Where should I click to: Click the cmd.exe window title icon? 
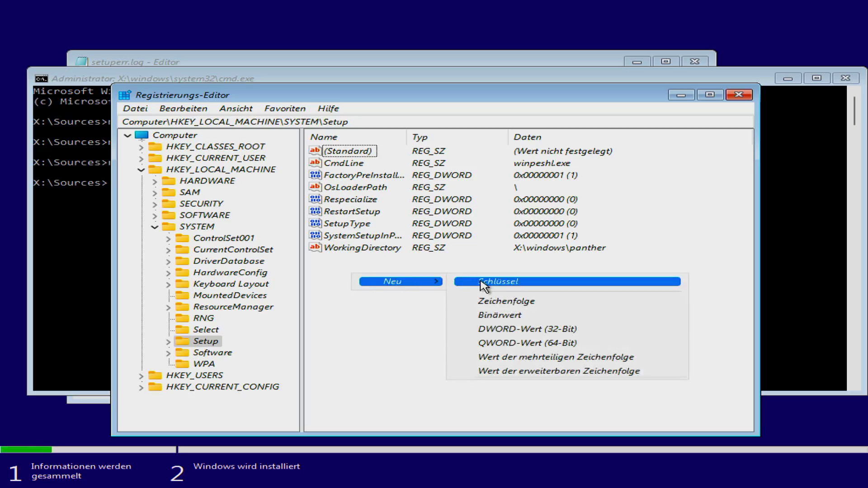click(42, 79)
